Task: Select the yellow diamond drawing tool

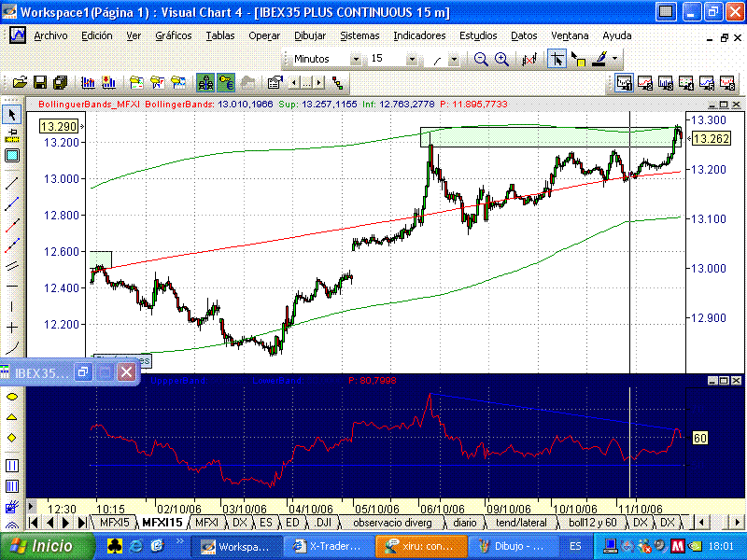Action: (12, 438)
